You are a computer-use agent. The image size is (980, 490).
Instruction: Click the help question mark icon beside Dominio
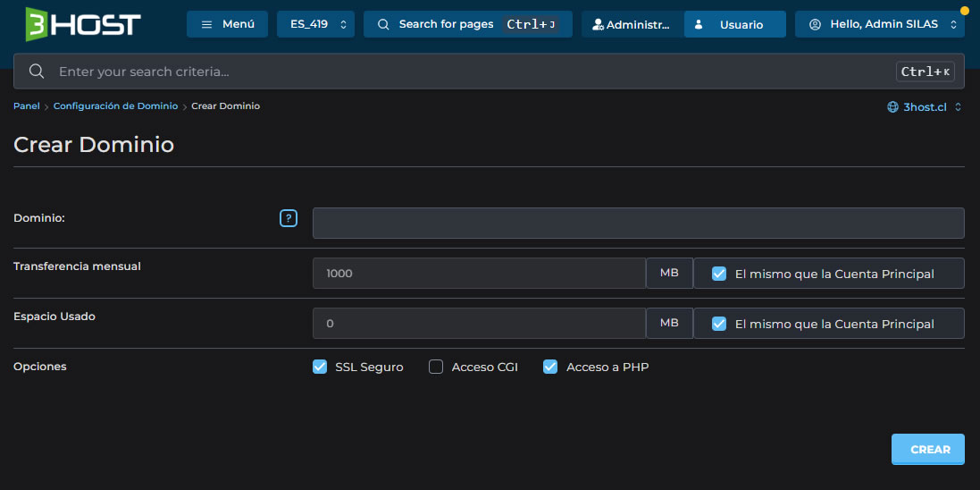(288, 218)
